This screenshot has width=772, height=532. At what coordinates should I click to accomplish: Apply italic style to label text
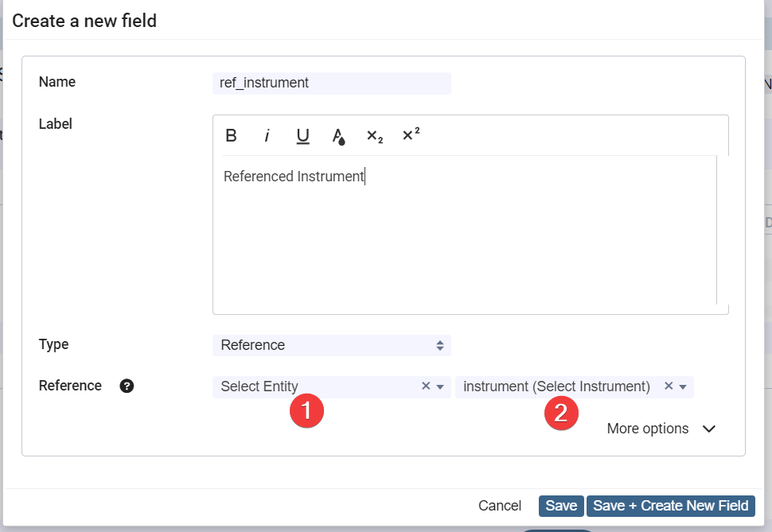pos(267,136)
